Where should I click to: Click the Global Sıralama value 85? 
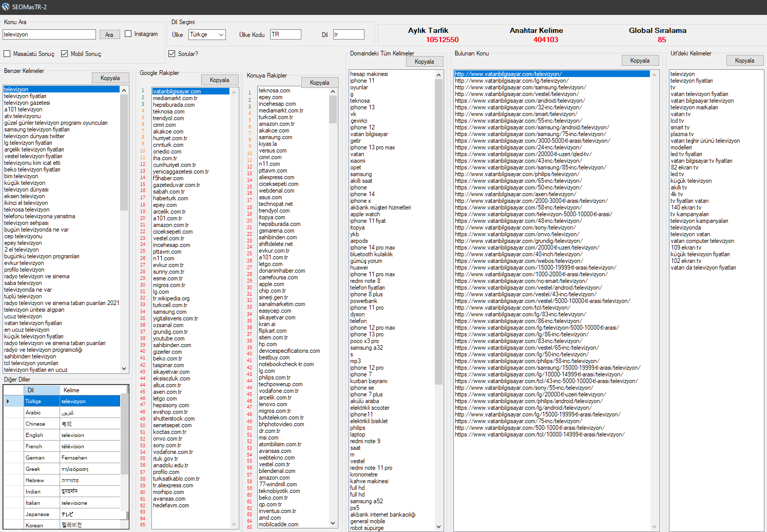(x=662, y=40)
